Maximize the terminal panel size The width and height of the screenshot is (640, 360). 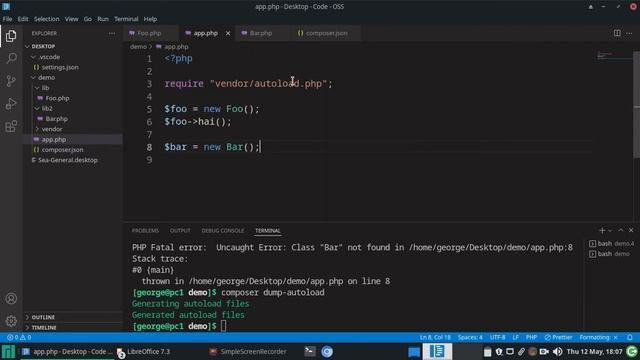(620, 231)
